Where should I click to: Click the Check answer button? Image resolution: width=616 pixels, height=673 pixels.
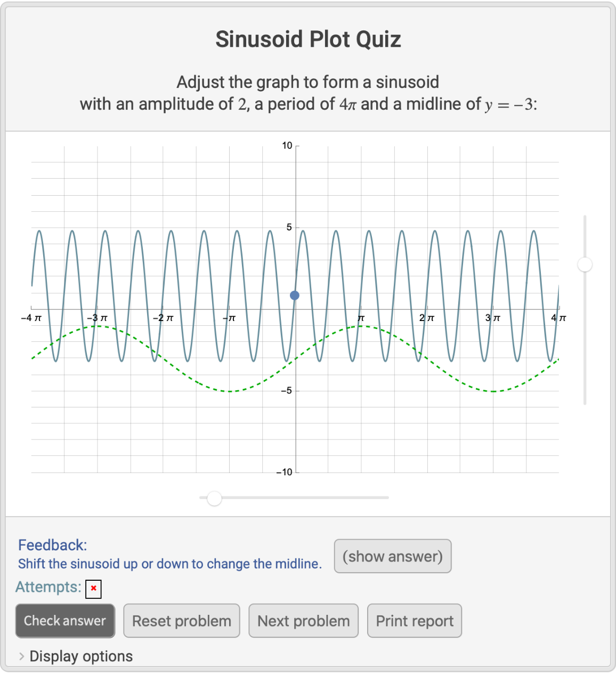tap(65, 621)
